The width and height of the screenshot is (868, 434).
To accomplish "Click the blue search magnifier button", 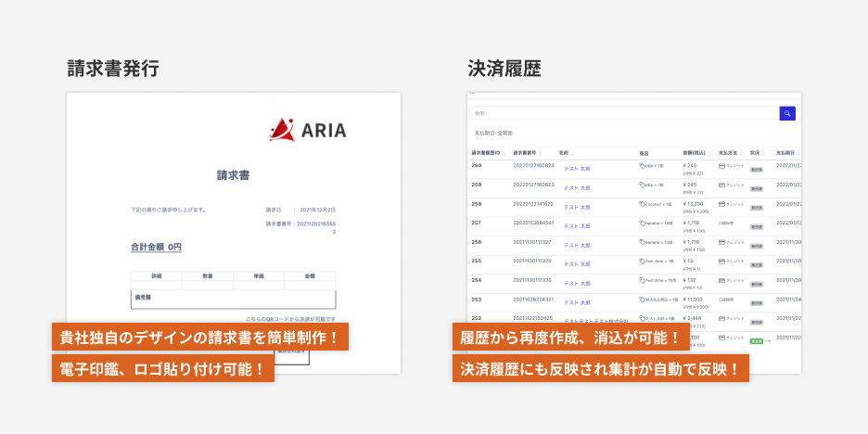I will coord(787,113).
